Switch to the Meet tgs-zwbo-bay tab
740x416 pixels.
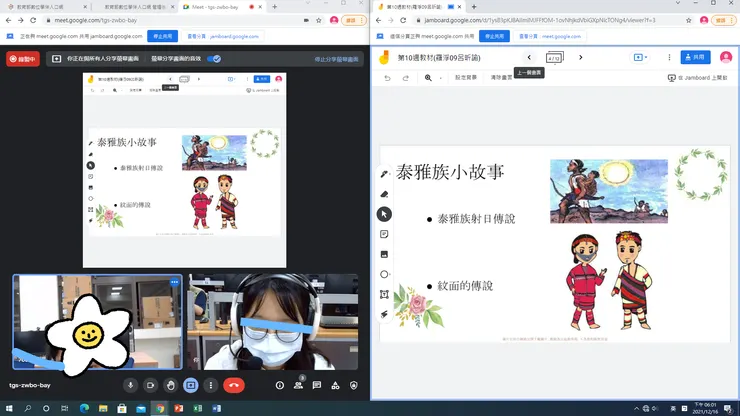tap(216, 7)
